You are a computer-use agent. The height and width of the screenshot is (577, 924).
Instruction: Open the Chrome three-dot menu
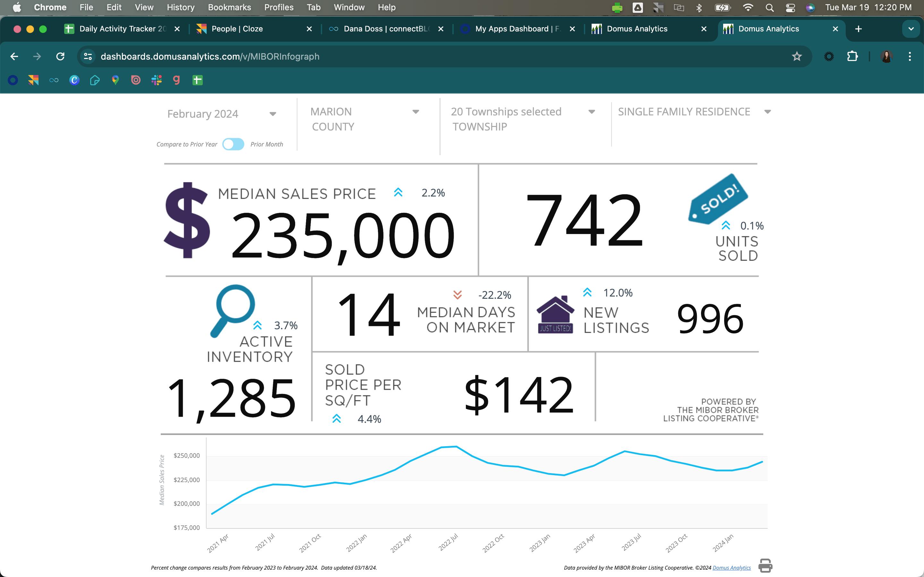click(x=910, y=56)
